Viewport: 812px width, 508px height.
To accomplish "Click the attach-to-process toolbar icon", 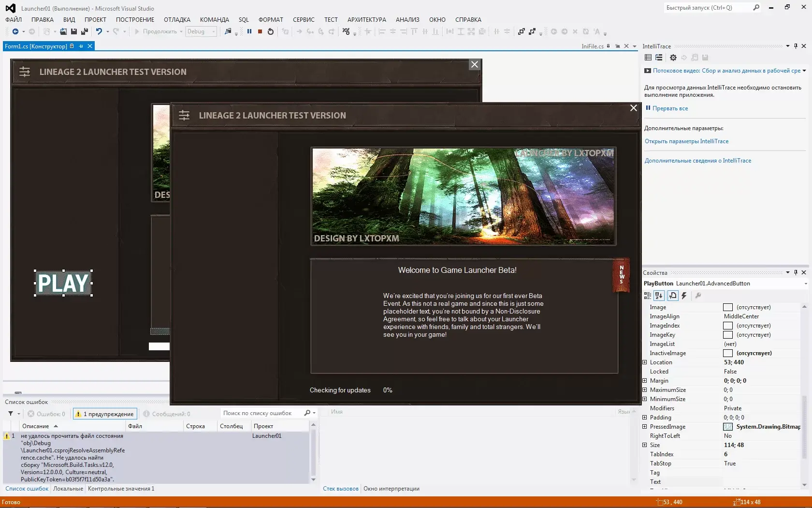I will [x=228, y=31].
